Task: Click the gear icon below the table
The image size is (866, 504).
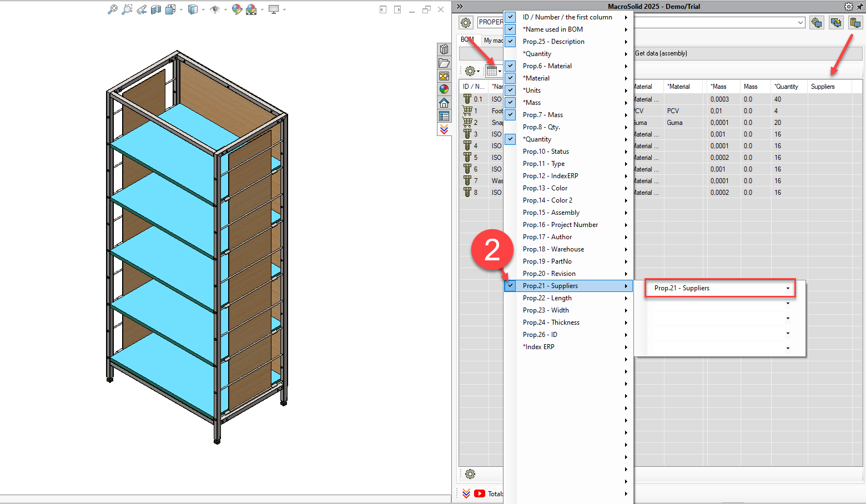Action: (470, 474)
